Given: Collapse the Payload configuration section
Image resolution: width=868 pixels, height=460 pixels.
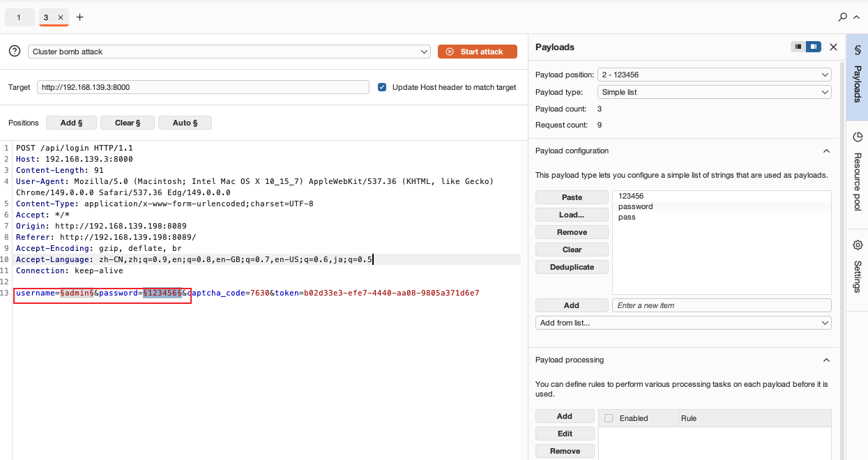Looking at the screenshot, I should coord(826,151).
